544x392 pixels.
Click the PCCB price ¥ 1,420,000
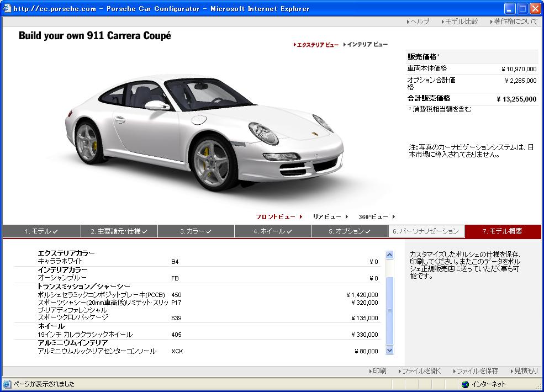coord(362,295)
